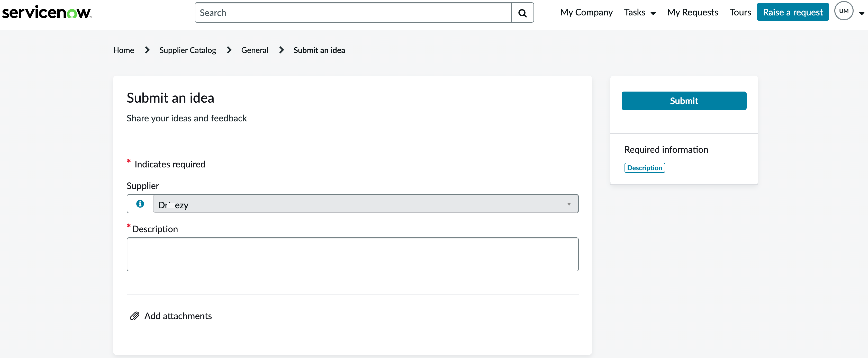Open General breadcrumb link
868x358 pixels.
click(255, 50)
